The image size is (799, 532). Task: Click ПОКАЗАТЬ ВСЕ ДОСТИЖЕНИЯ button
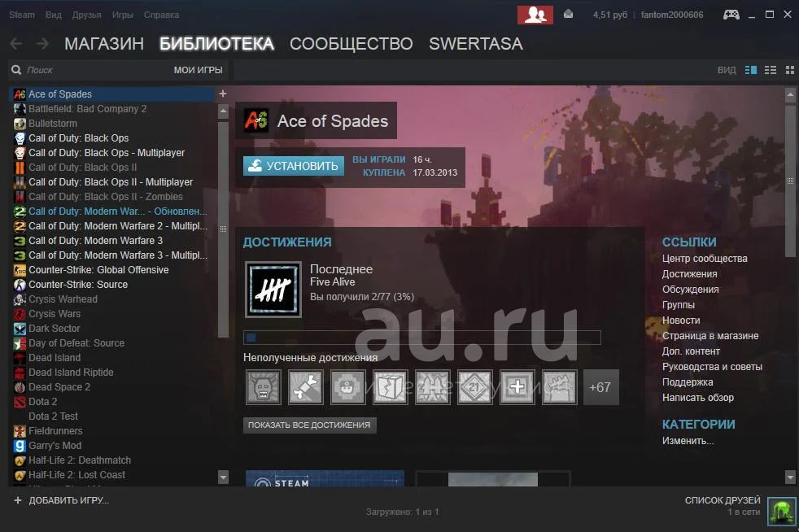click(309, 425)
